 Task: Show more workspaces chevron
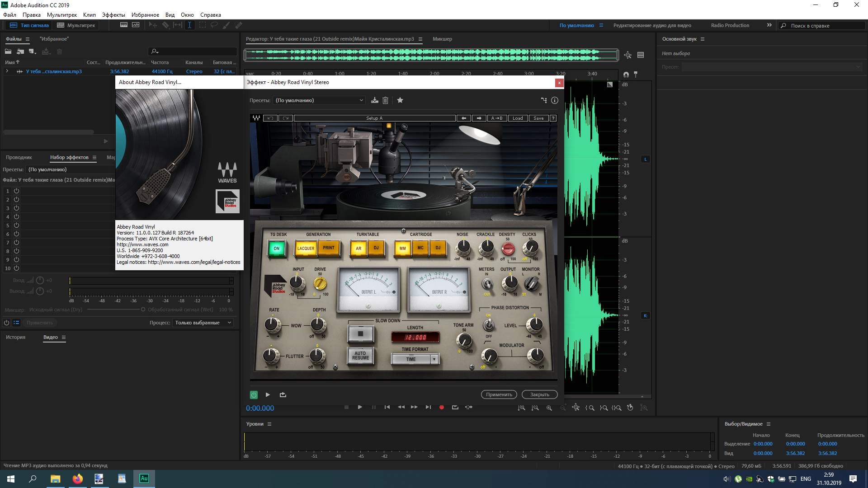tap(769, 25)
